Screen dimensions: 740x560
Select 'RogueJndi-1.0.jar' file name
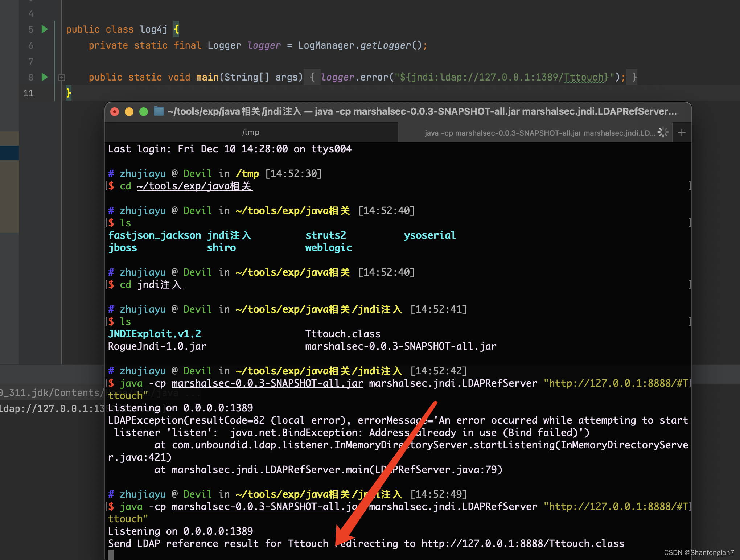click(x=157, y=346)
